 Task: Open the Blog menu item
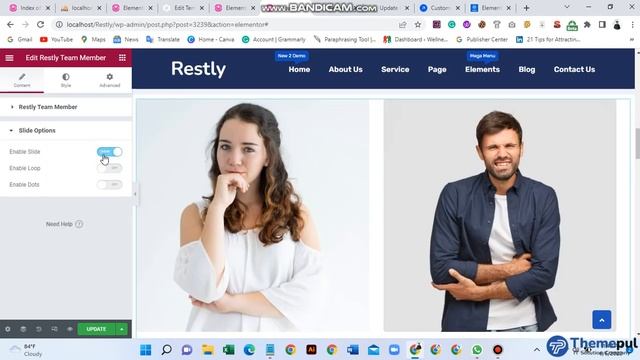click(527, 69)
